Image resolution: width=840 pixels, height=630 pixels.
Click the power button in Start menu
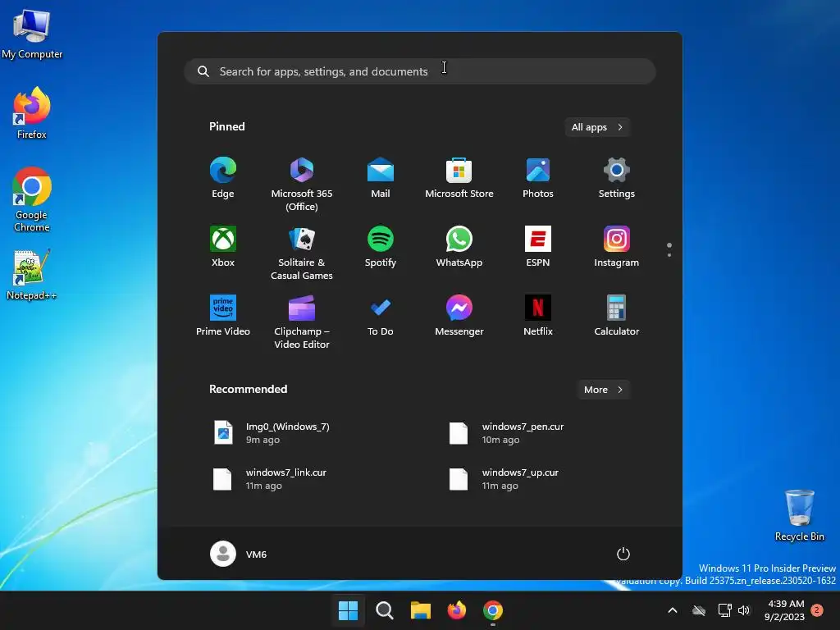623,554
